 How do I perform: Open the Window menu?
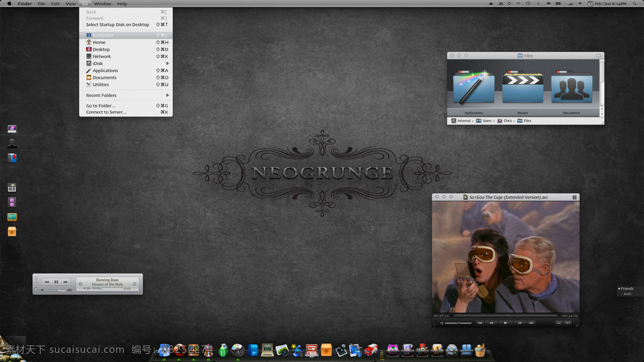pos(103,4)
